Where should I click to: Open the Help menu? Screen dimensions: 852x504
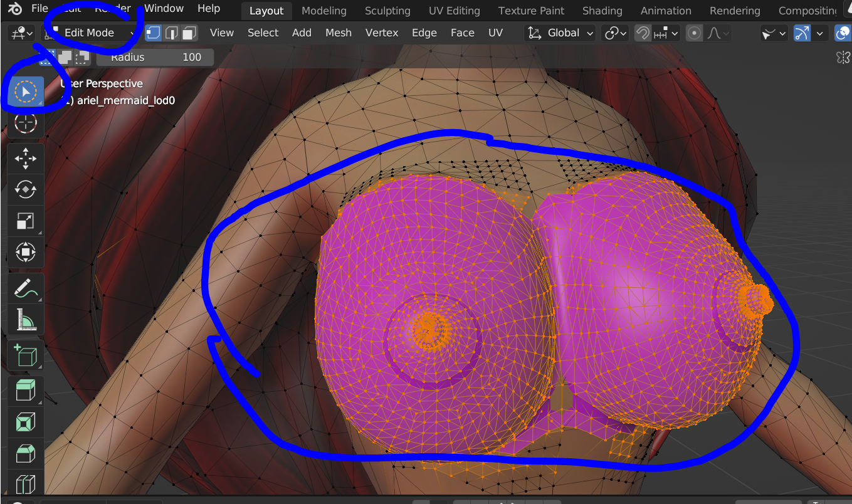pos(209,9)
